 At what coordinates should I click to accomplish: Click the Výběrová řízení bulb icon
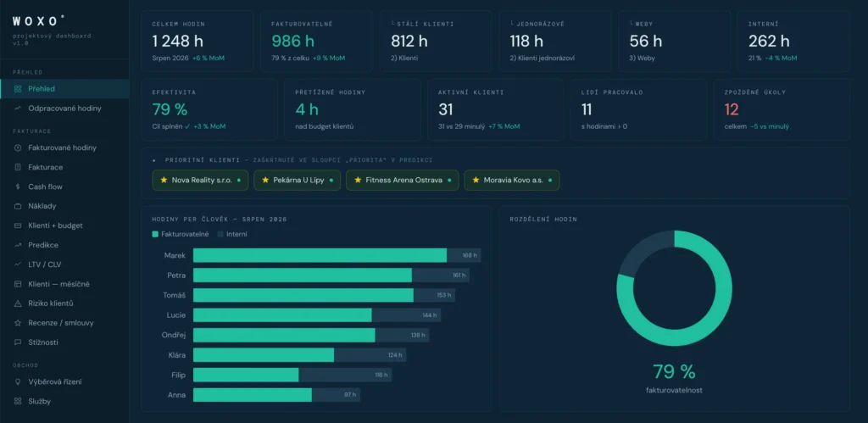click(x=18, y=381)
